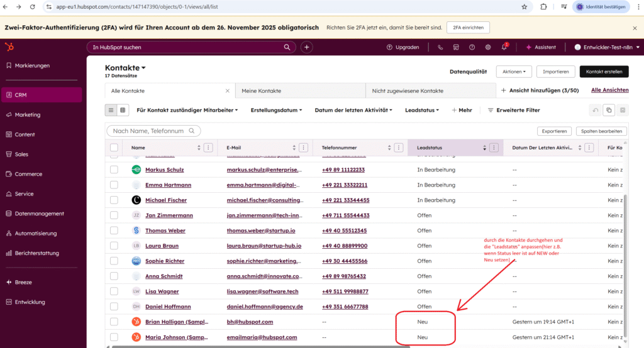Select Michael Fischer row checkbox
Viewport: 644px width, 348px height.
(x=114, y=200)
